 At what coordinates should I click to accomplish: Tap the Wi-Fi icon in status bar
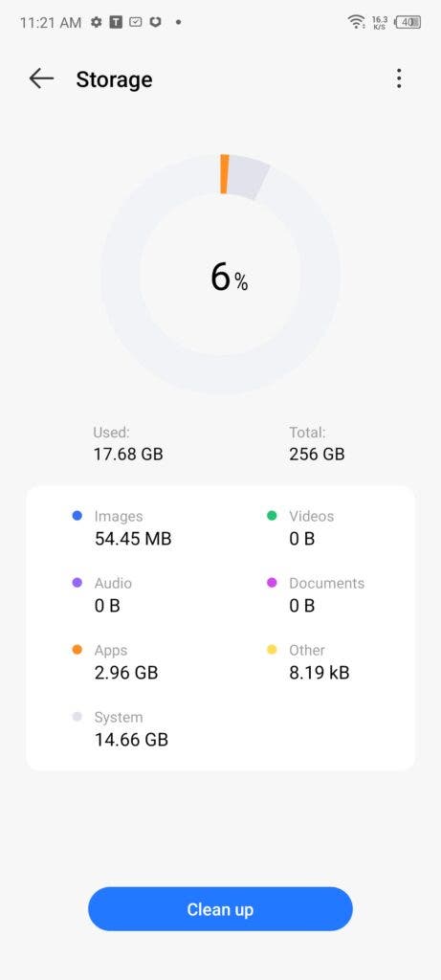356,23
